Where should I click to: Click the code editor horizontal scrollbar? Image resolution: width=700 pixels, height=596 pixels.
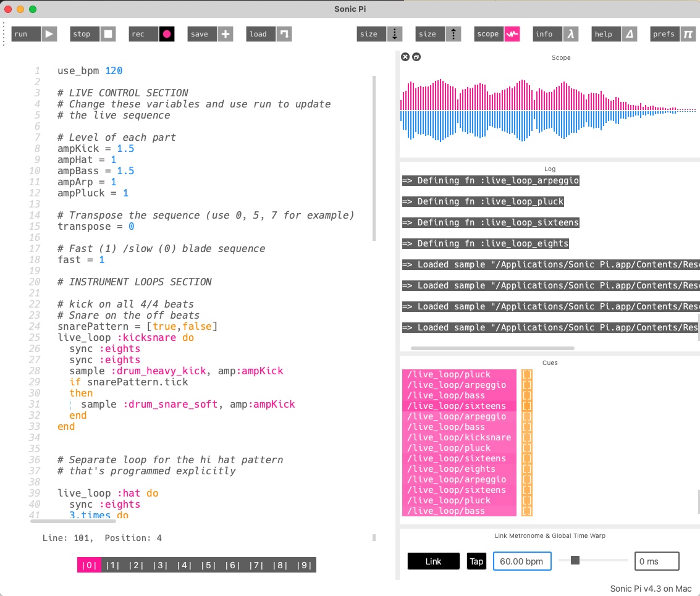coord(73,521)
